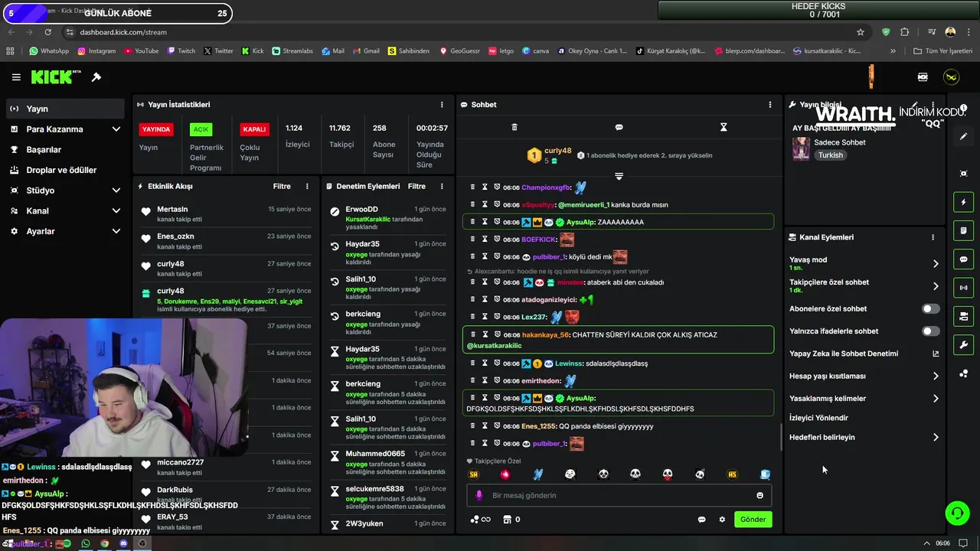Image resolution: width=980 pixels, height=551 pixels.
Task: Click the screen capture icon in right sidebar
Action: click(964, 174)
